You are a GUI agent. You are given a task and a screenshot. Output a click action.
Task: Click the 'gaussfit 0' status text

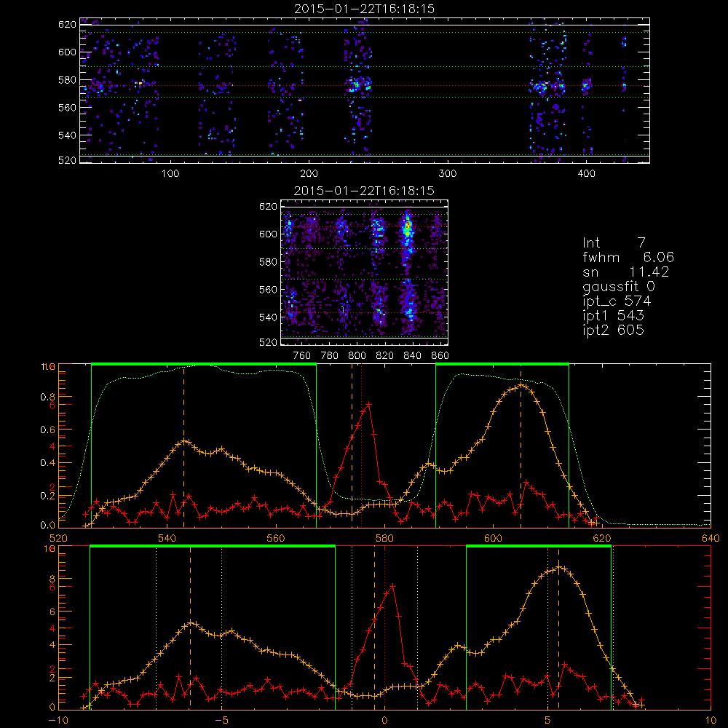pyautogui.click(x=618, y=286)
